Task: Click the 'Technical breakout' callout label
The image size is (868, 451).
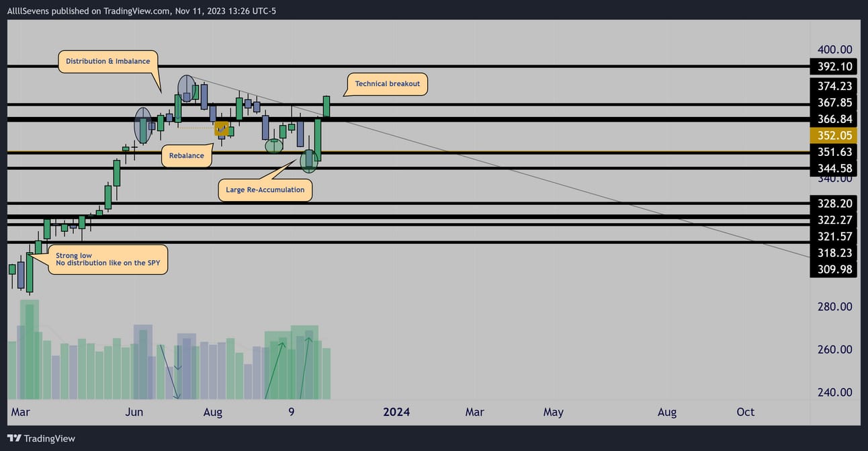Action: (x=388, y=84)
